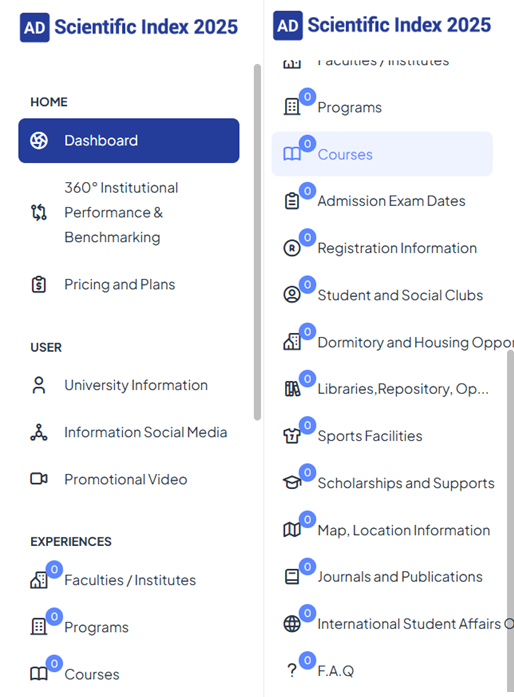
Task: Click the International Student Affairs globe icon
Action: [x=292, y=624]
